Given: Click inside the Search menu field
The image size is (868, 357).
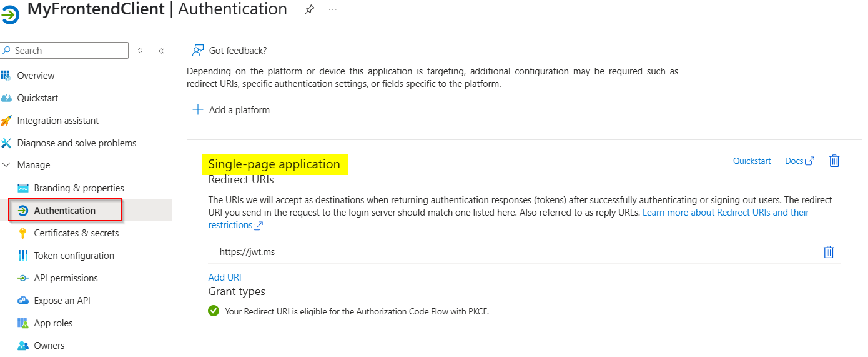Looking at the screenshot, I should click(64, 51).
